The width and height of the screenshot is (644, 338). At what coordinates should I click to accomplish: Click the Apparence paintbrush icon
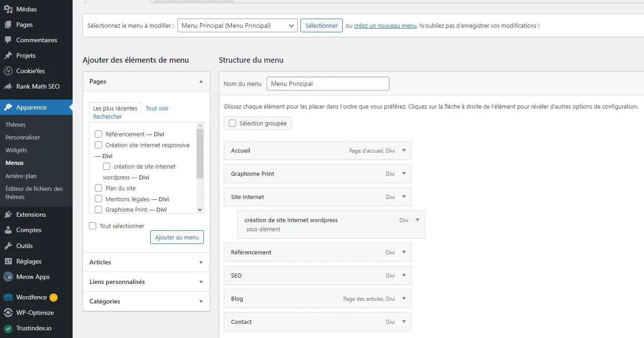click(x=8, y=107)
